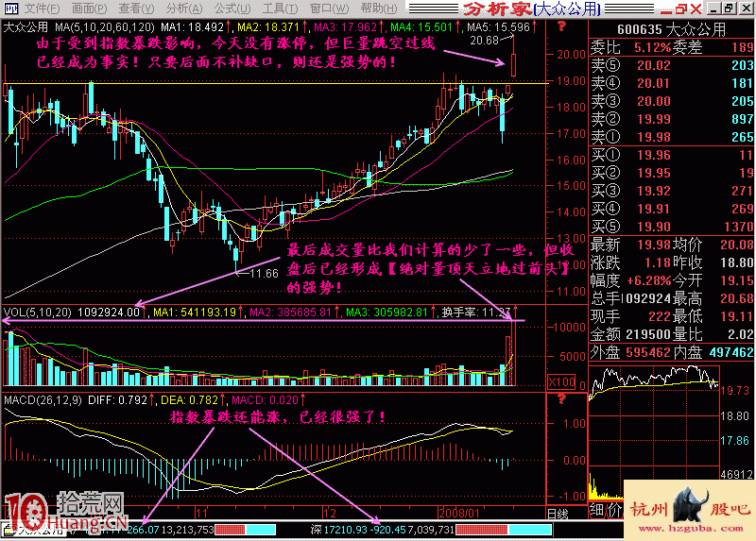
Task: Open the 工具(T) menu
Action: click(280, 8)
